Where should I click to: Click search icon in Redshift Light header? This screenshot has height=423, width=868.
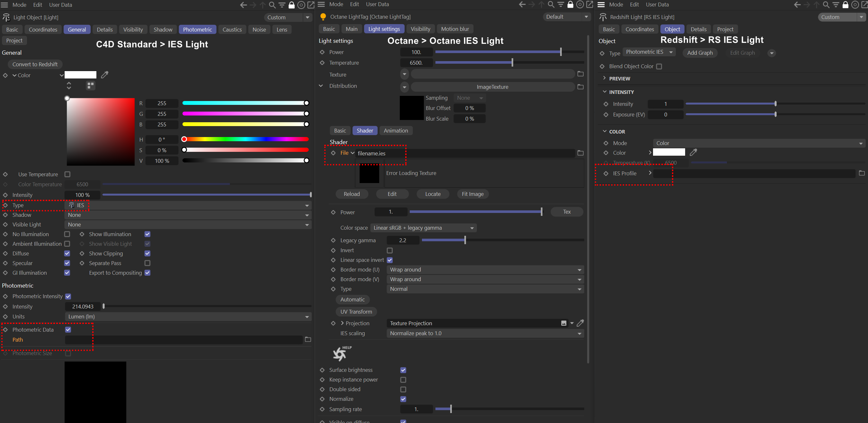[x=826, y=5]
